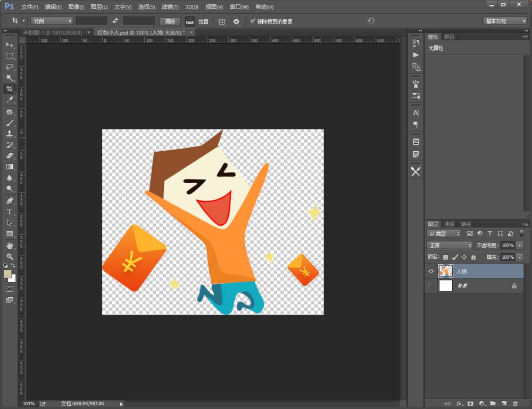The image size is (532, 409).
Task: Select the Lasso tool
Action: pos(10,67)
